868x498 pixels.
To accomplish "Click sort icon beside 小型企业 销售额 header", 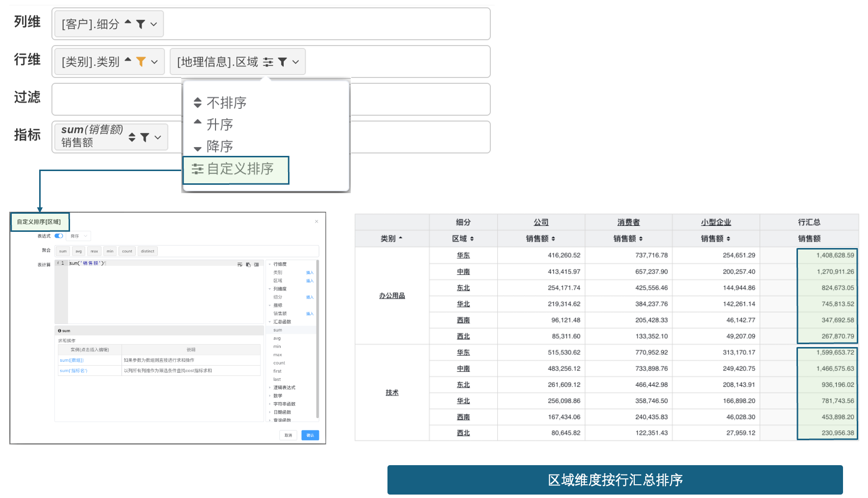I will (x=728, y=239).
